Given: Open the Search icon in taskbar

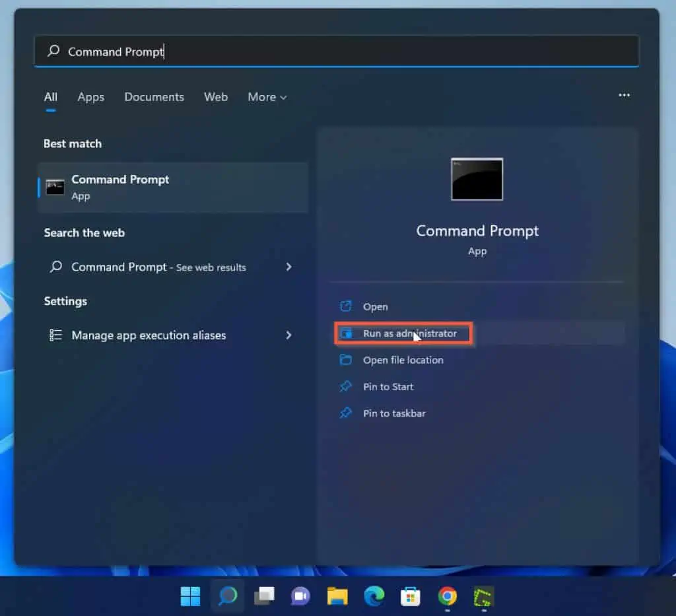Looking at the screenshot, I should click(227, 596).
